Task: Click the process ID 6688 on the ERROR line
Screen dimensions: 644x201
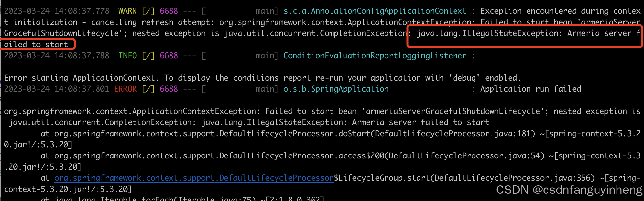Action: pos(169,89)
